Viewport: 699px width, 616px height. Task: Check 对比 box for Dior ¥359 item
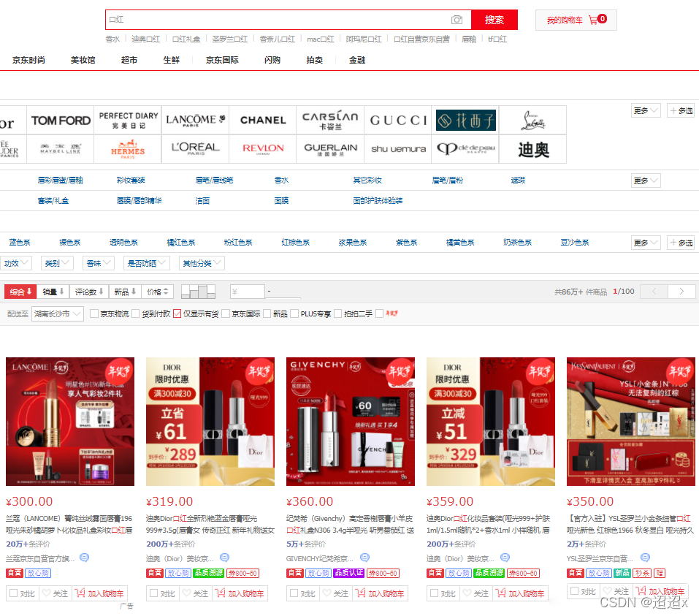[434, 593]
